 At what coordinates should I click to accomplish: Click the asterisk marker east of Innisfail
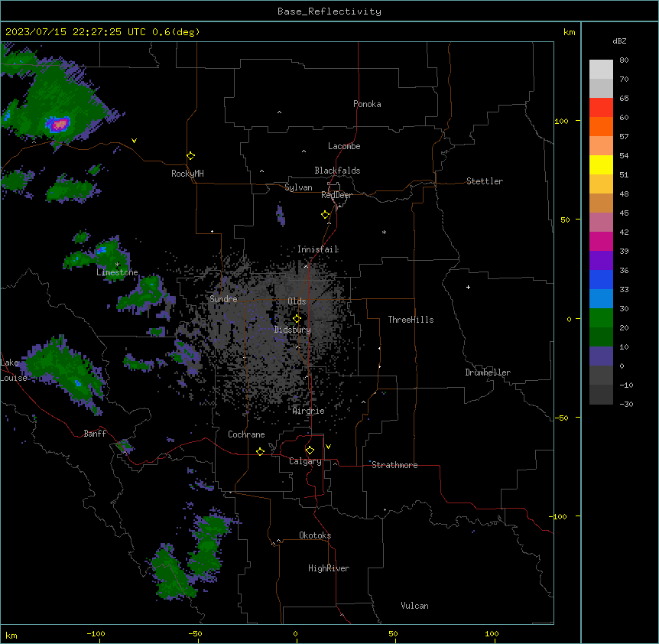tap(384, 232)
